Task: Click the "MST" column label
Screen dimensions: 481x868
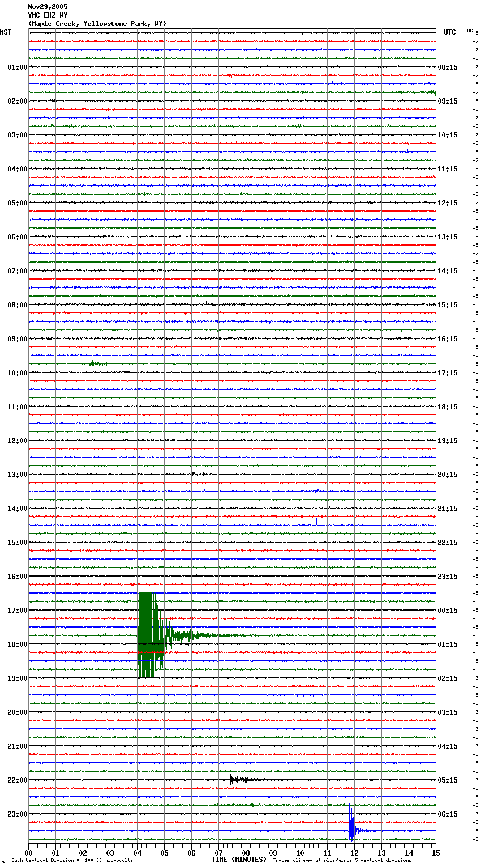Action: [6, 32]
